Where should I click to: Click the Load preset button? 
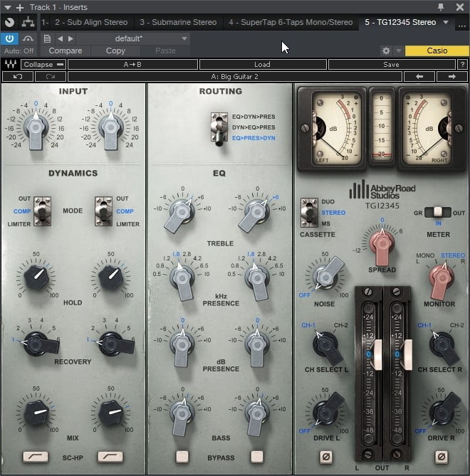263,64
